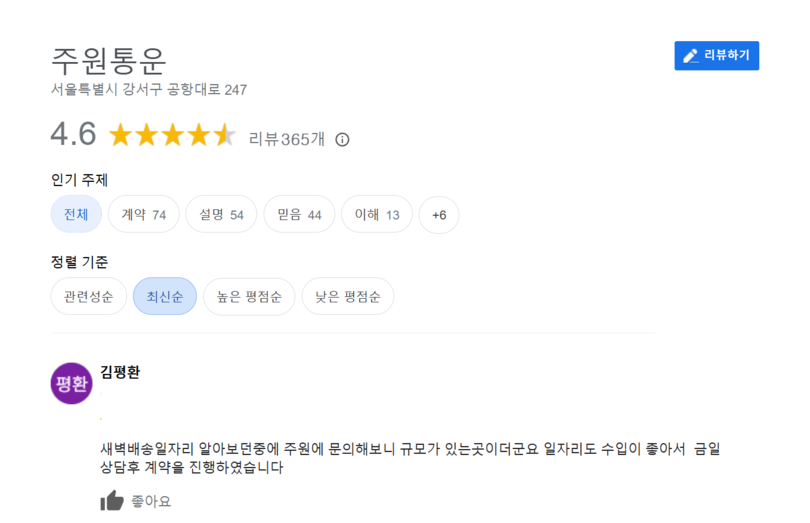
Task: Expand more topics with the +6 chip
Action: [x=439, y=214]
